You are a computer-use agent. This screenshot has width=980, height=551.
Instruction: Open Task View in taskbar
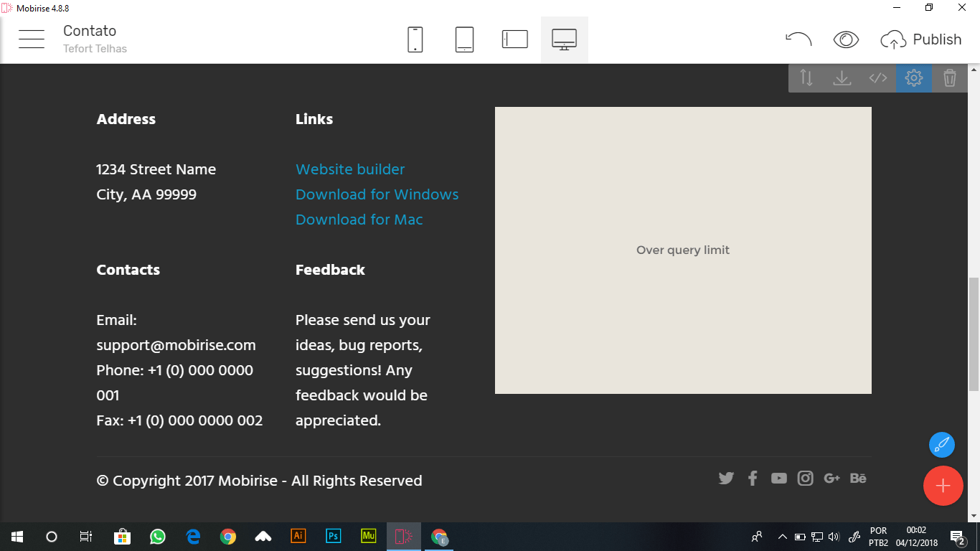click(86, 537)
